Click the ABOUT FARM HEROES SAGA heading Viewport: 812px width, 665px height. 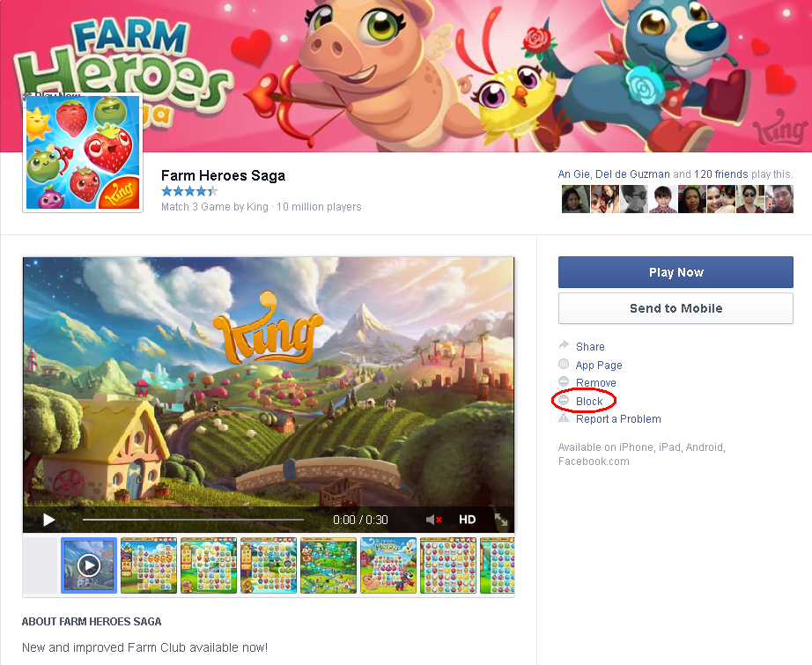pos(92,622)
